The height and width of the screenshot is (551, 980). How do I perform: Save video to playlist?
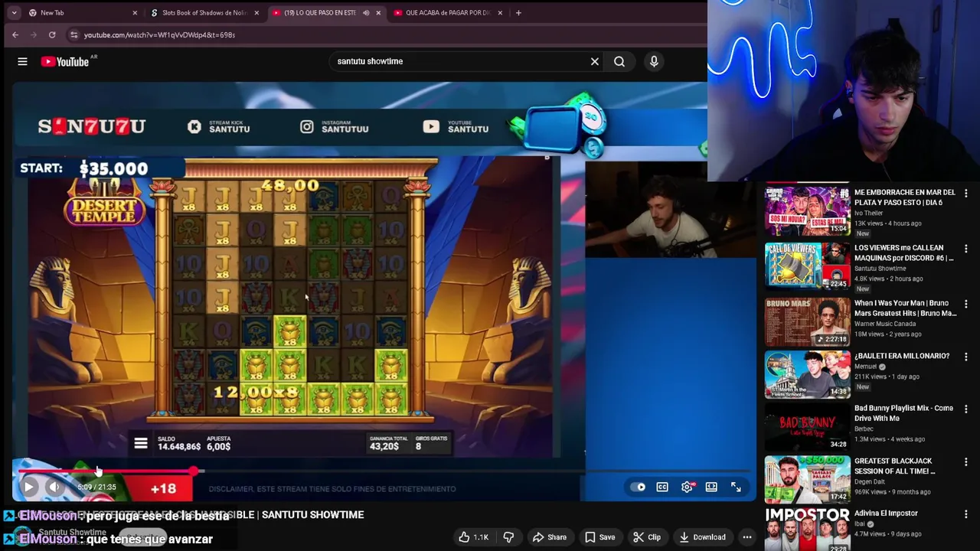[599, 537]
